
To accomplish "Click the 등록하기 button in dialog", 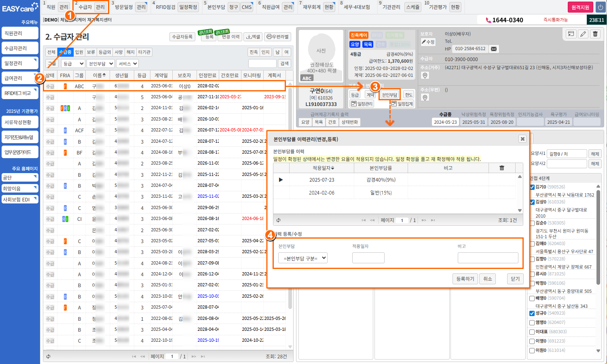I will pyautogui.click(x=465, y=279).
